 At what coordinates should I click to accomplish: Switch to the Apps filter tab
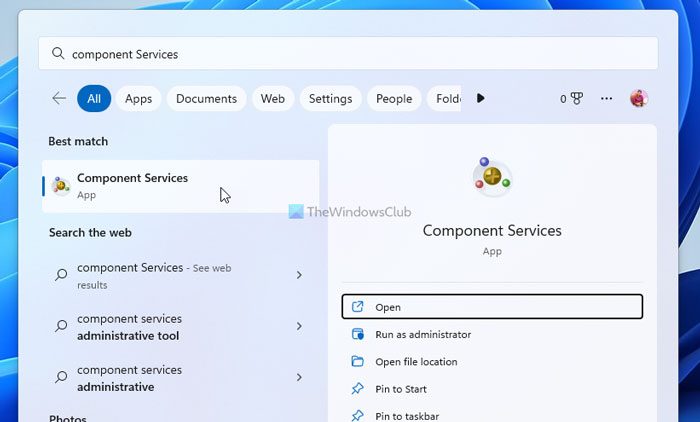[138, 98]
